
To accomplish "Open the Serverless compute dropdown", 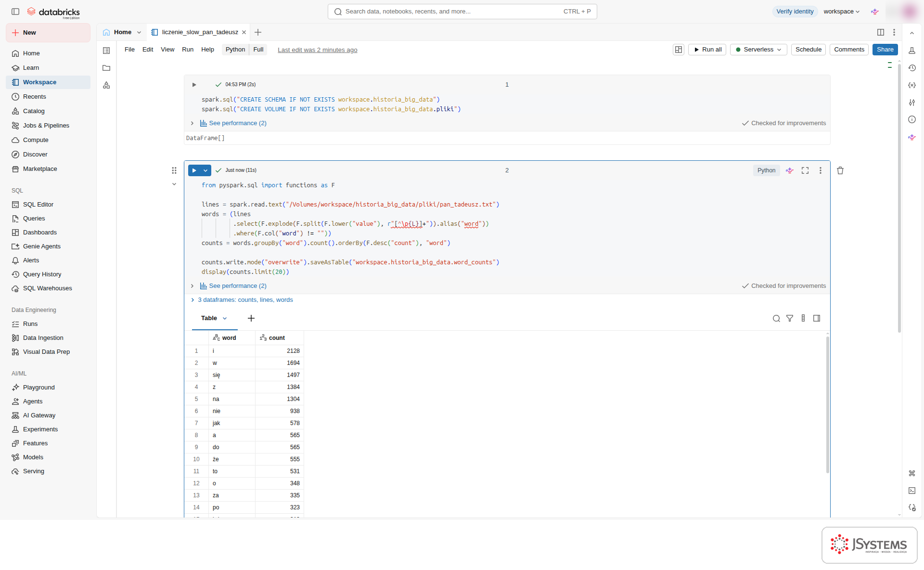I will point(758,50).
